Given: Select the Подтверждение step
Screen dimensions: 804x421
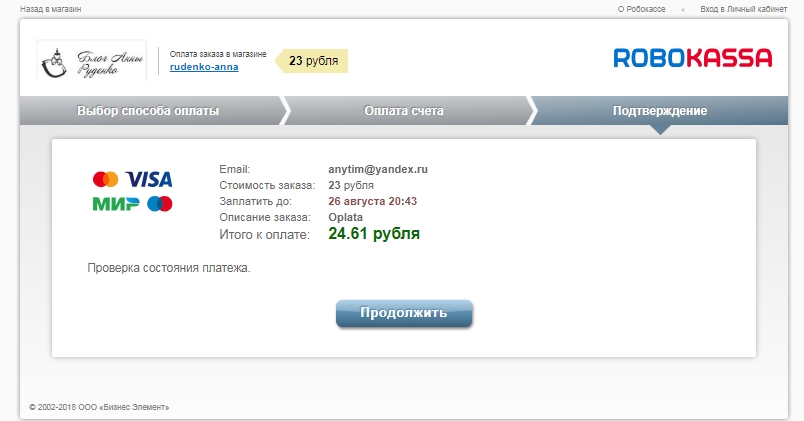Looking at the screenshot, I should 660,111.
